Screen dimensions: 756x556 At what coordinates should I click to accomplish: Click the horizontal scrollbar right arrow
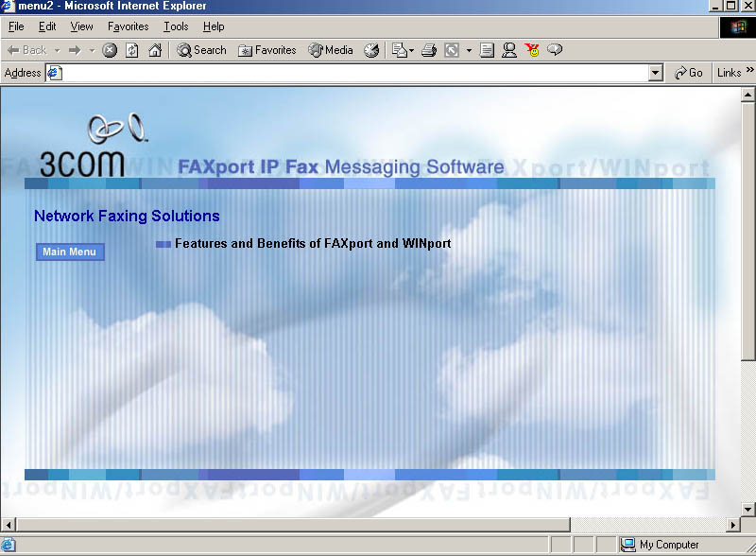click(x=733, y=524)
